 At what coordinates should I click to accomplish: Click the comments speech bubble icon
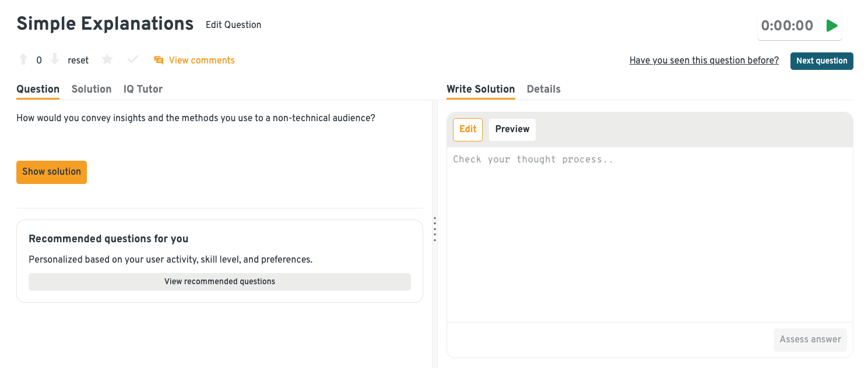coord(159,60)
